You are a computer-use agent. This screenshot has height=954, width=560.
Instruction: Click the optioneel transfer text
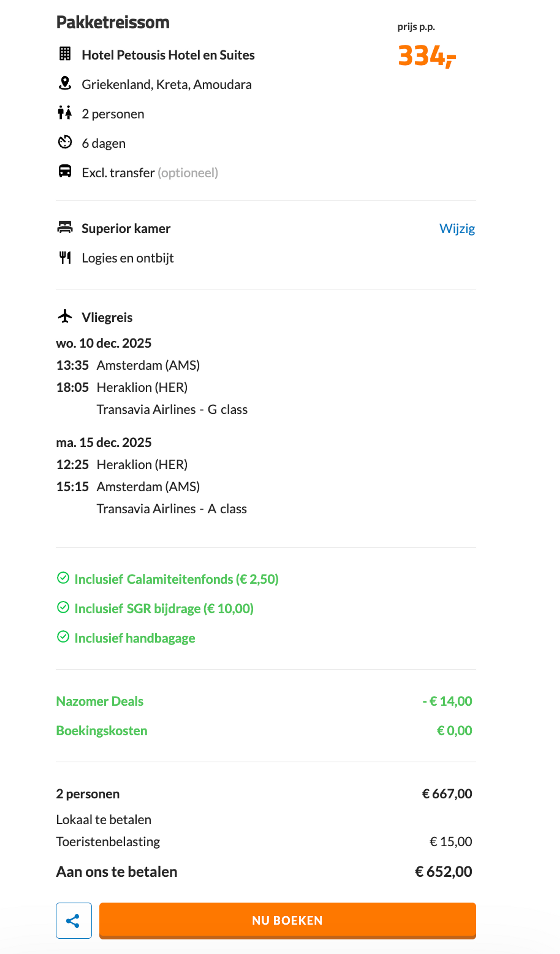click(x=188, y=173)
